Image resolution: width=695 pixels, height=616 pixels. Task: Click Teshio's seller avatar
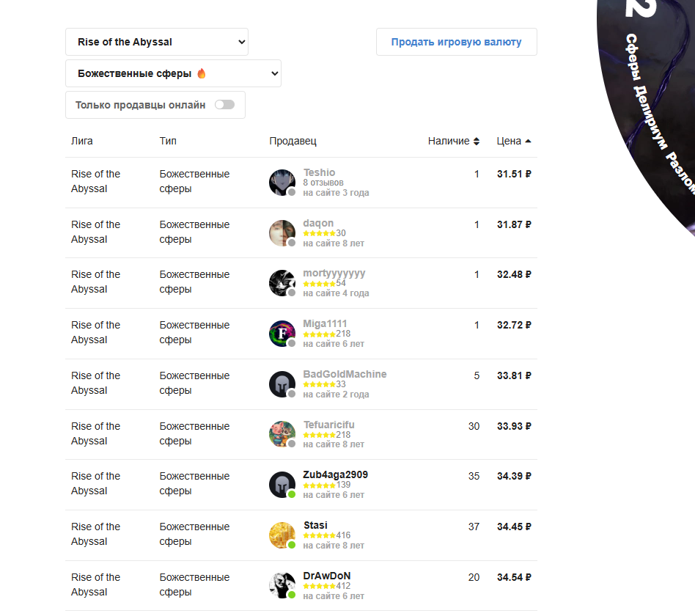[282, 183]
